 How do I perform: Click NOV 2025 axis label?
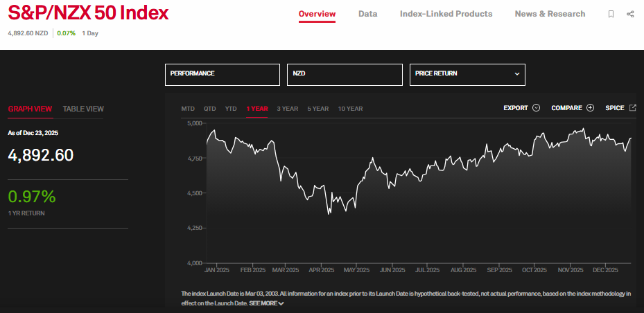coord(570,270)
